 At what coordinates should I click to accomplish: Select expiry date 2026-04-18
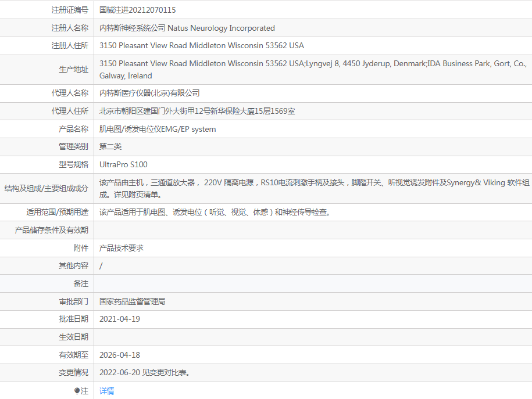tap(119, 355)
